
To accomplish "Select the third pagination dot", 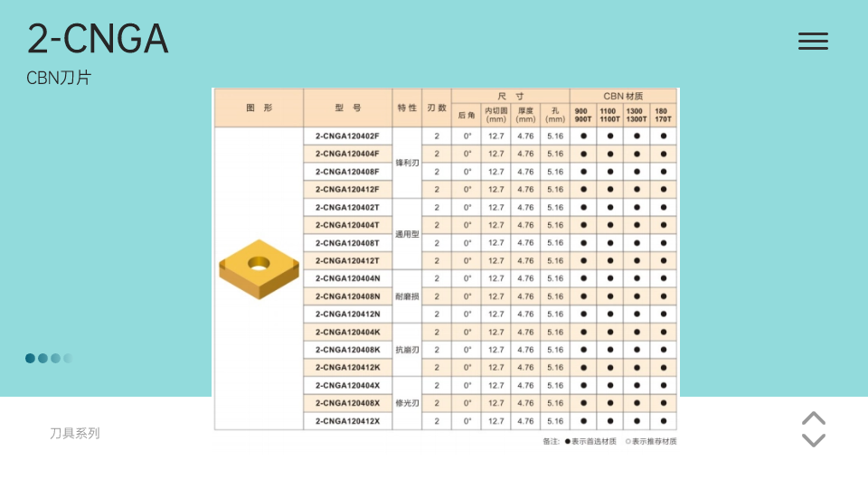I will [55, 358].
